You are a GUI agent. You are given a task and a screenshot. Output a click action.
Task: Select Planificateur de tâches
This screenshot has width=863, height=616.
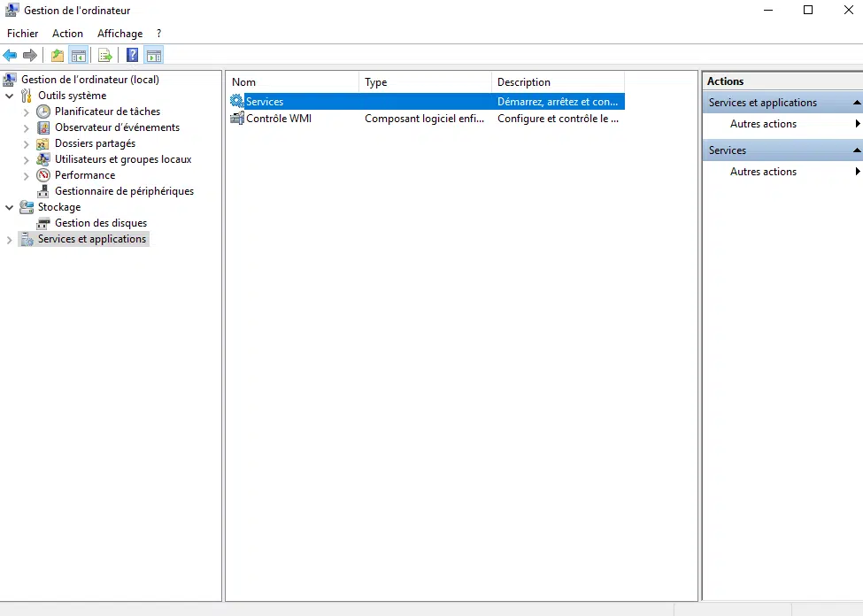click(107, 112)
